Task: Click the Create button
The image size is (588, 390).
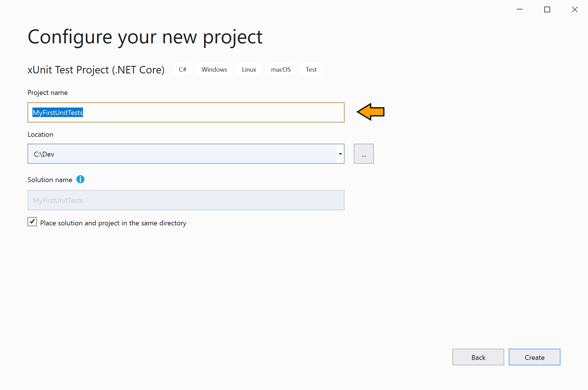Action: (534, 357)
